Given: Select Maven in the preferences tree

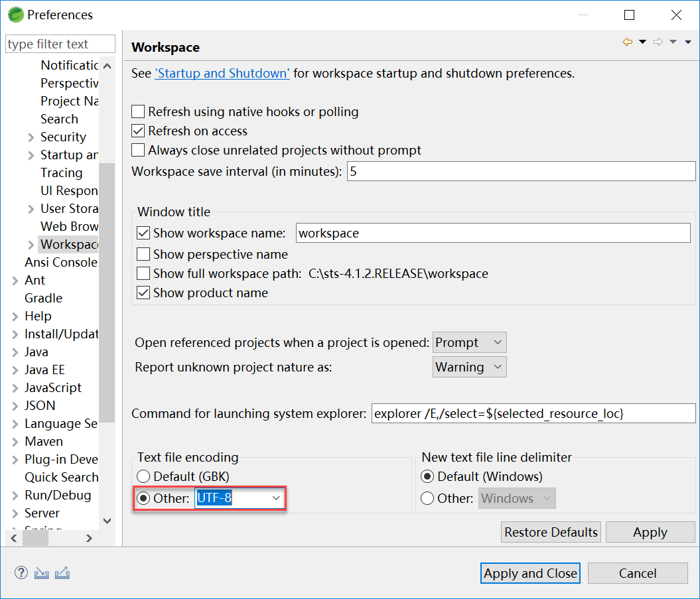Looking at the screenshot, I should tap(44, 441).
